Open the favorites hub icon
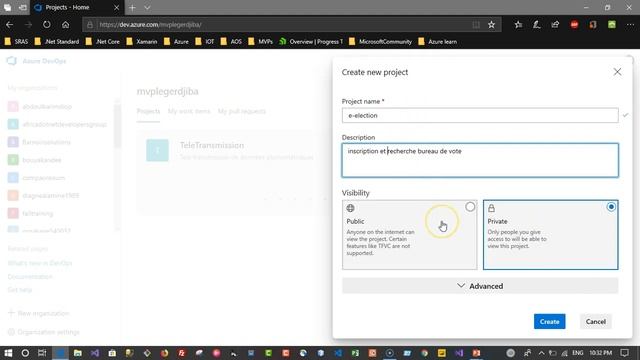Viewport: 640px width, 360px height. pos(518,25)
